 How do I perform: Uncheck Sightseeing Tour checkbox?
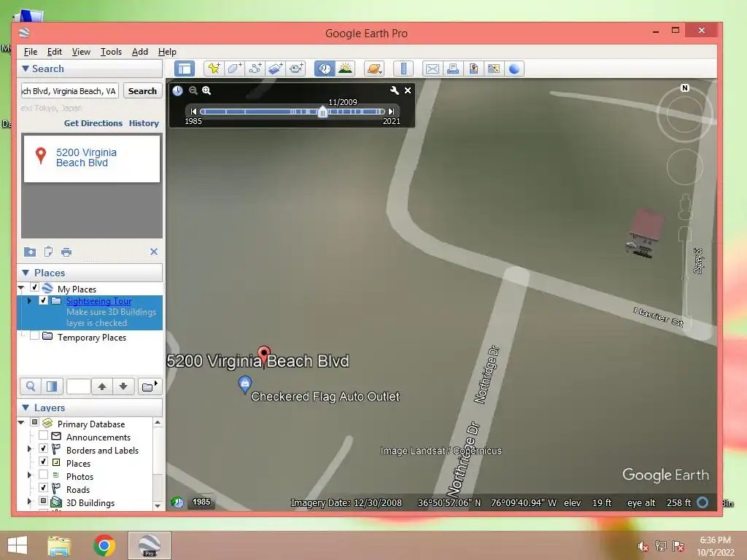click(43, 300)
